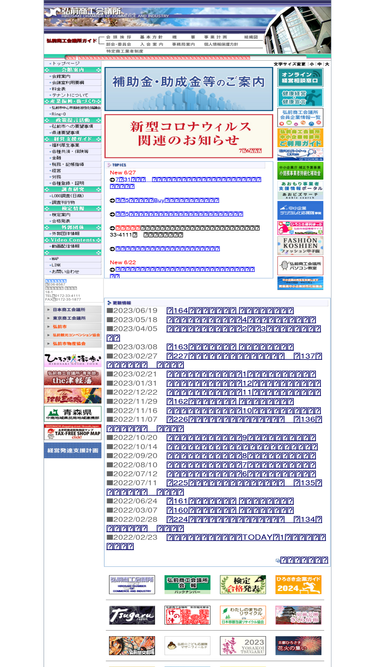375x667 pixels.
Task: Open the 2023 YOSAKOI bottom banner
Action: 243,645
